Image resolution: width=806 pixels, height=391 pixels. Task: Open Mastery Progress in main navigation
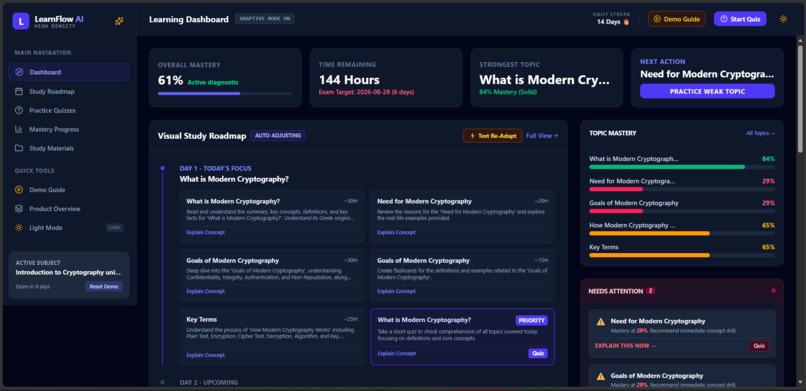tap(69, 129)
